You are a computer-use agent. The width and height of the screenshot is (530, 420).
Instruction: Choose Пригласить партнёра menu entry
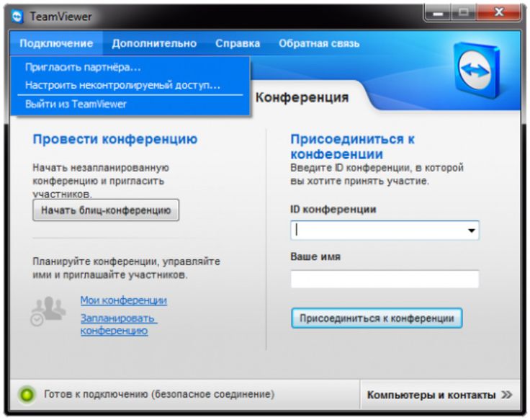point(130,67)
